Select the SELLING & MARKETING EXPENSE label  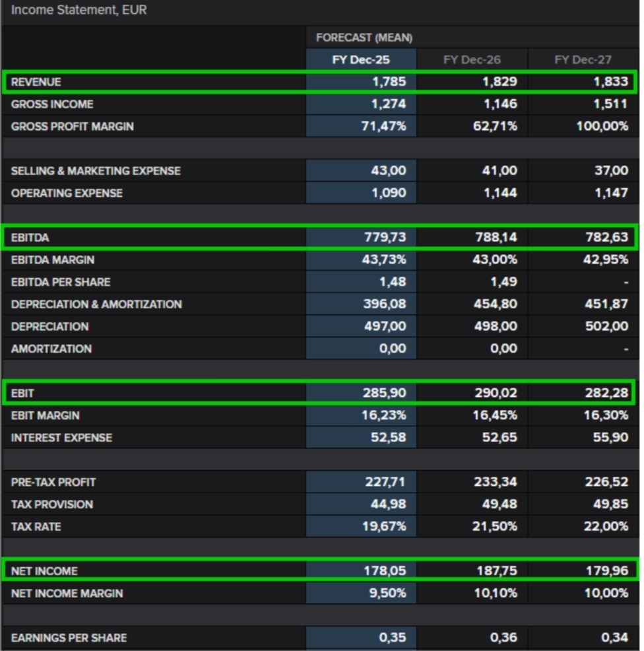click(96, 171)
